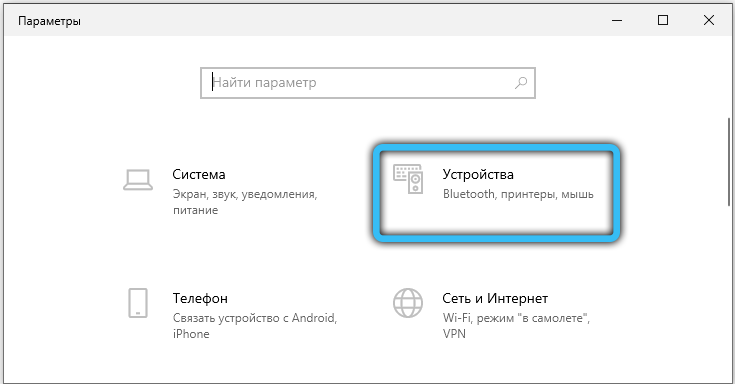Click the Связать устройство с Android description
735x384 pixels.
[x=255, y=326]
